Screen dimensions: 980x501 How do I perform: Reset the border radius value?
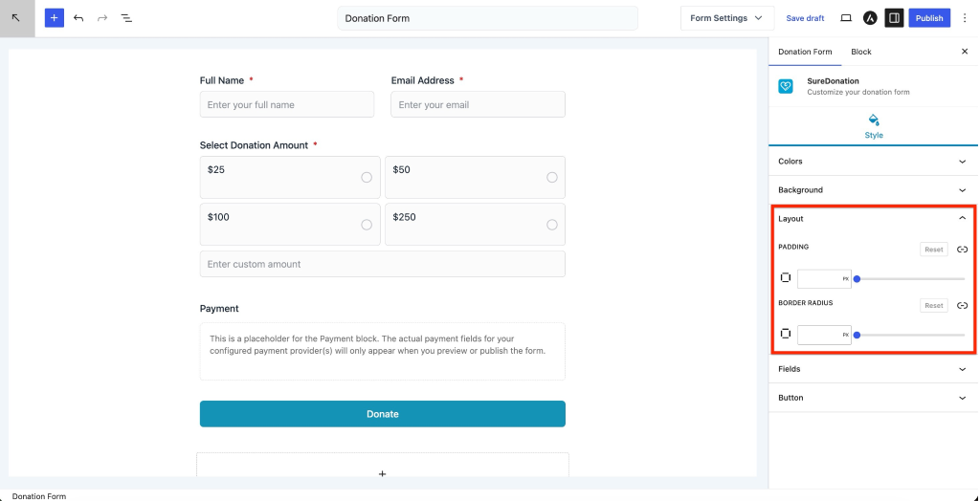click(x=934, y=305)
